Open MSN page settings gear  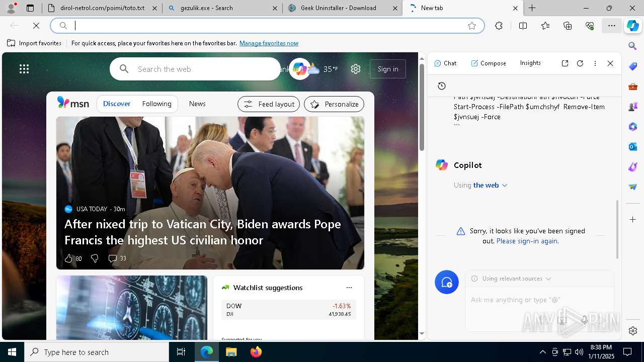pos(356,69)
